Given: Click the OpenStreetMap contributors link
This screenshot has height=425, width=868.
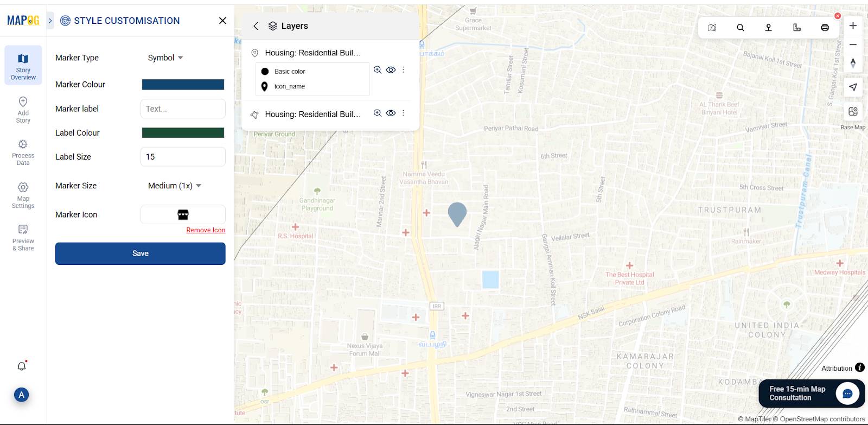Looking at the screenshot, I should tap(819, 419).
